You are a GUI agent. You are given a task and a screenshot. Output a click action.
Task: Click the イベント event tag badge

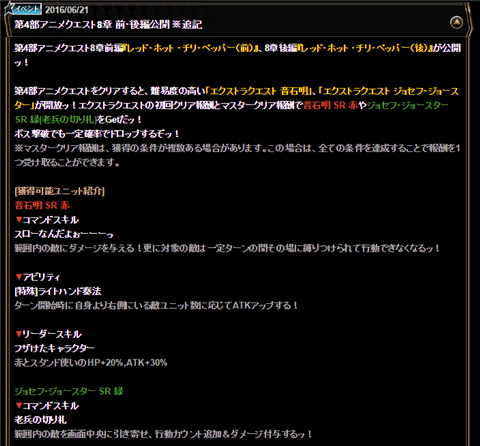pos(26,9)
